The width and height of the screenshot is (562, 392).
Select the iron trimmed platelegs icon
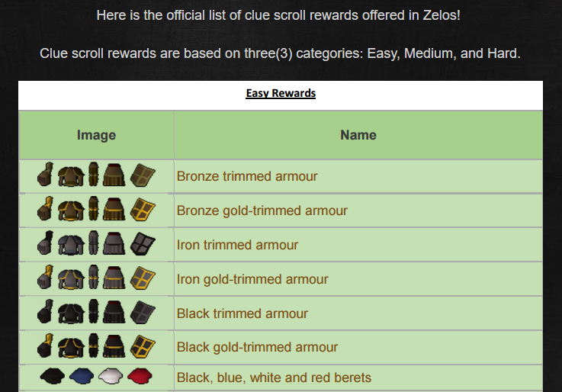pyautogui.click(x=94, y=243)
